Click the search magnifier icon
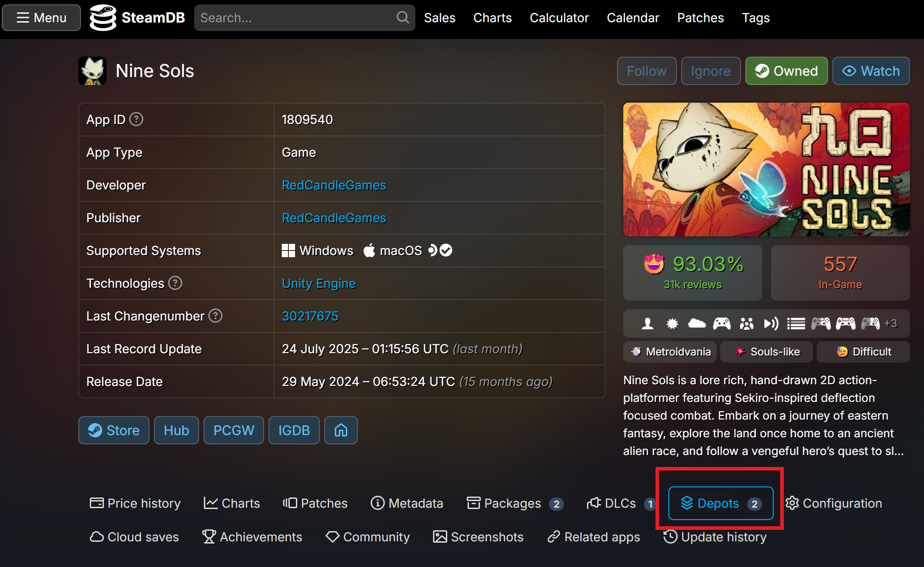 click(x=402, y=18)
